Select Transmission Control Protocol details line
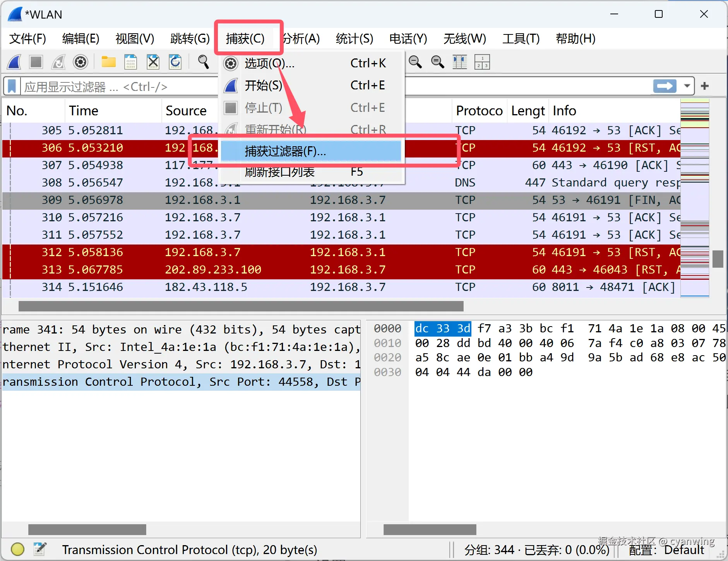Viewport: 728px width, 561px height. click(181, 382)
